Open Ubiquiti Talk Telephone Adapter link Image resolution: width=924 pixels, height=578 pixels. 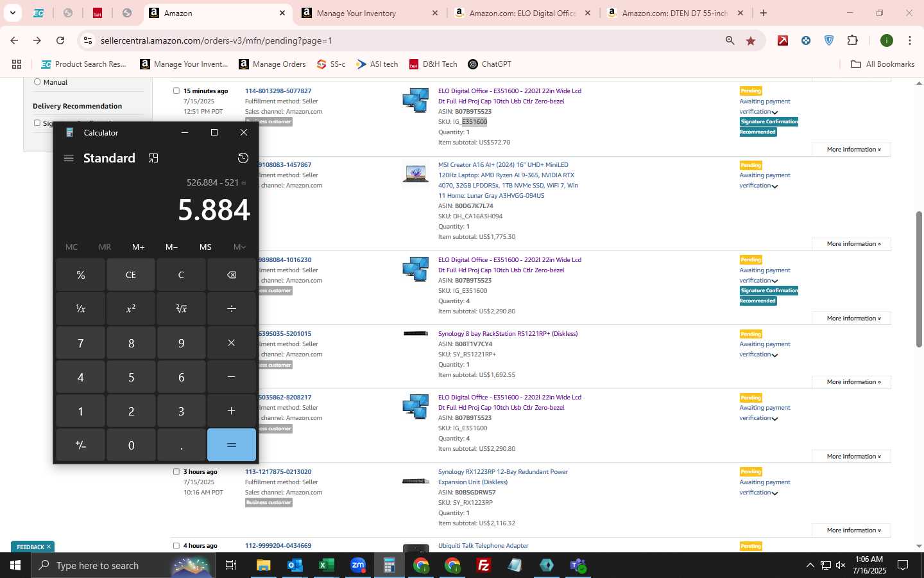pos(483,545)
